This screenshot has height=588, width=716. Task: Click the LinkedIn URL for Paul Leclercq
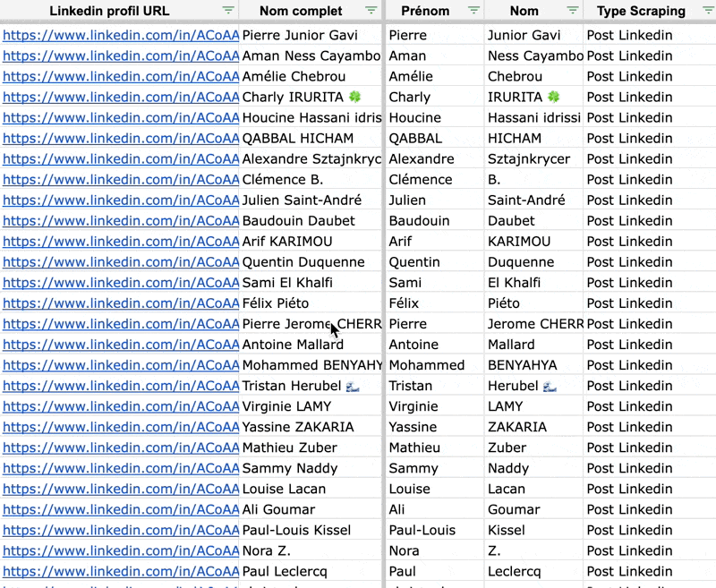tap(120, 571)
